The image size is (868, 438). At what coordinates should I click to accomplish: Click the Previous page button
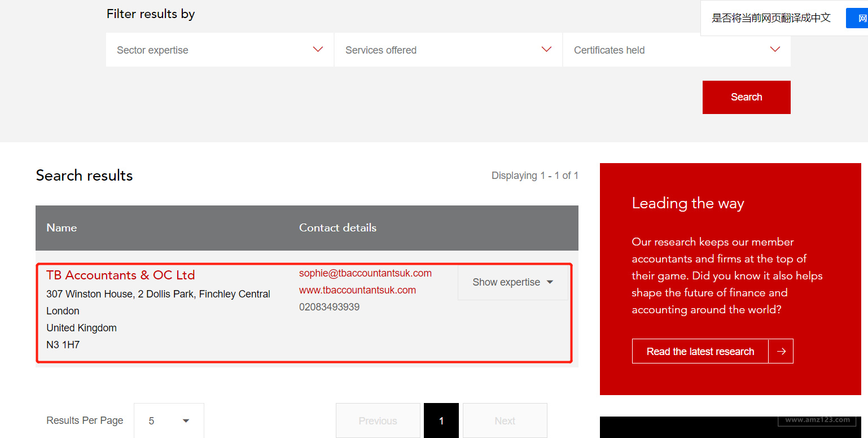(x=378, y=421)
